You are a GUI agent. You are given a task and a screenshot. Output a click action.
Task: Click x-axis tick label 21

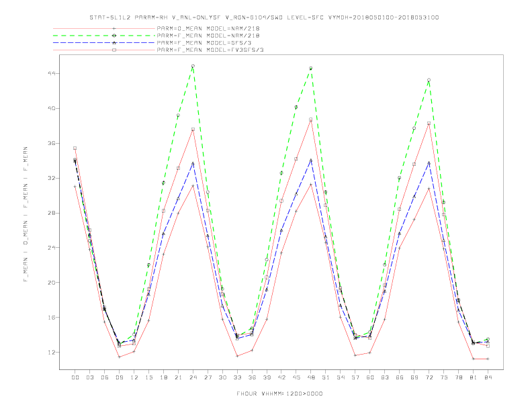178,377
